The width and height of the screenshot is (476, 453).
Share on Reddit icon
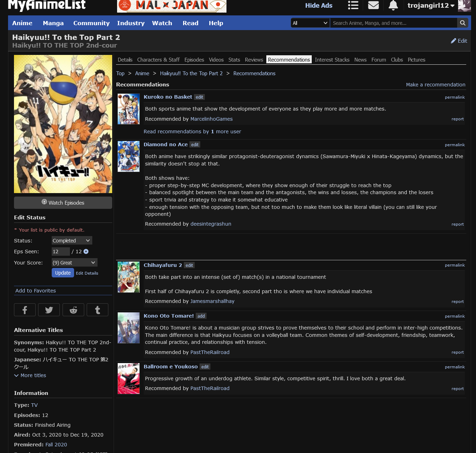[x=73, y=310]
